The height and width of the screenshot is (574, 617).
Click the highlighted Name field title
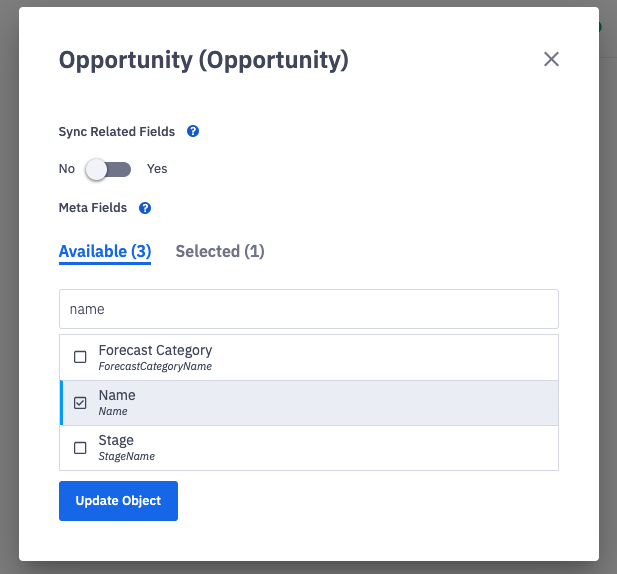(117, 396)
